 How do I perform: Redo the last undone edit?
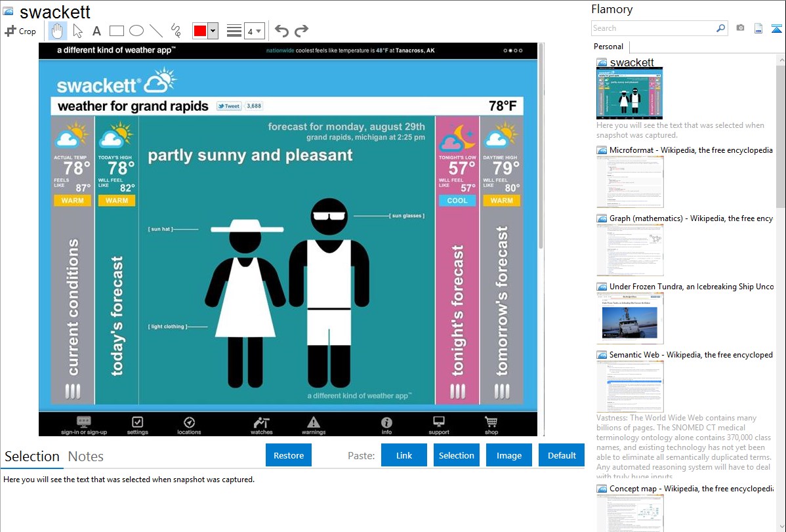pos(301,31)
